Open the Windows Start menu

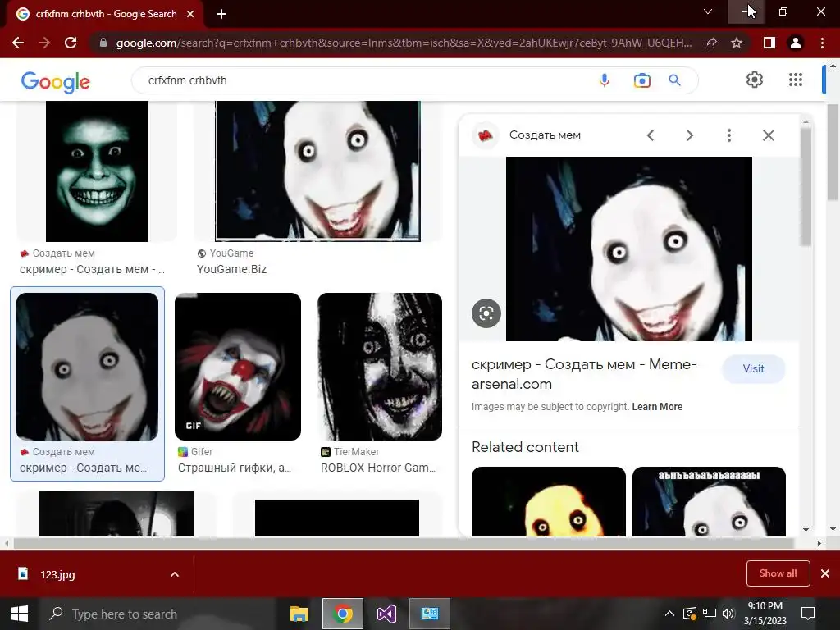click(x=20, y=614)
